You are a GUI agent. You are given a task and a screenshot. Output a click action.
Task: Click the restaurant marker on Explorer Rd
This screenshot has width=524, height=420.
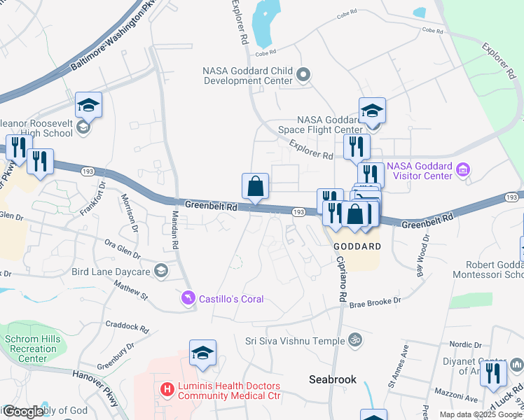point(357,147)
